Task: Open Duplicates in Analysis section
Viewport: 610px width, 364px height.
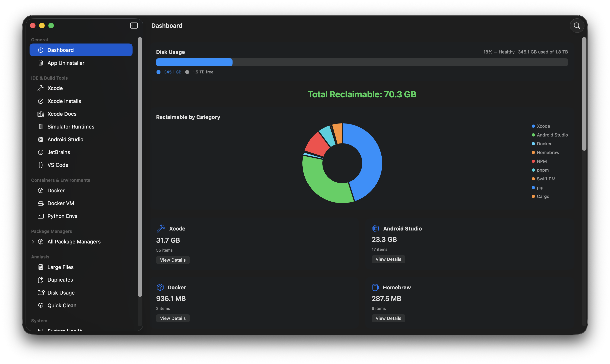Action: point(81,280)
